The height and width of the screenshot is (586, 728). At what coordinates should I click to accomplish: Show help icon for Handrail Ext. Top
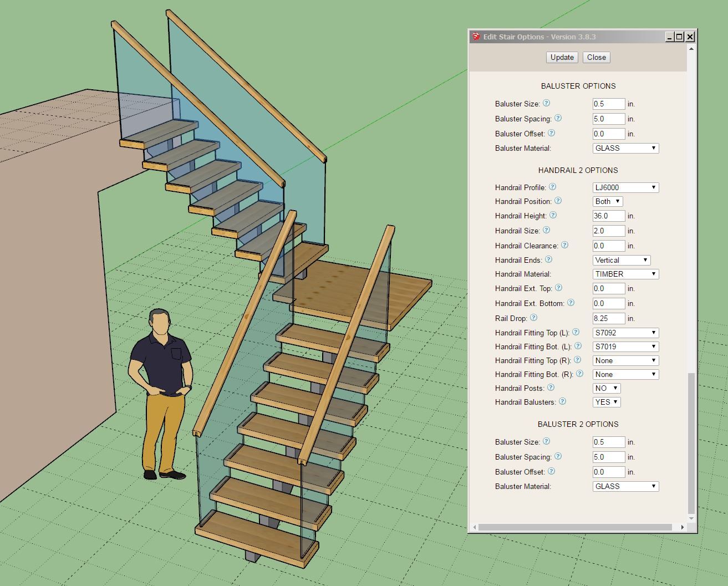[558, 288]
